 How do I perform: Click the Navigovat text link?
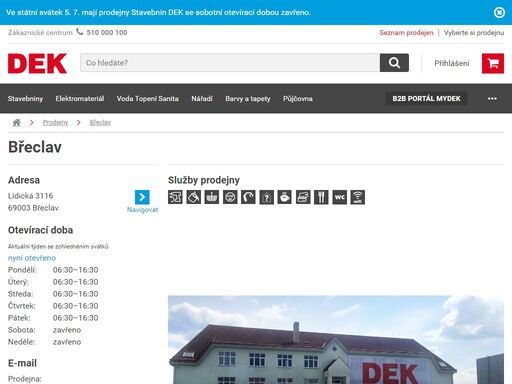[142, 210]
